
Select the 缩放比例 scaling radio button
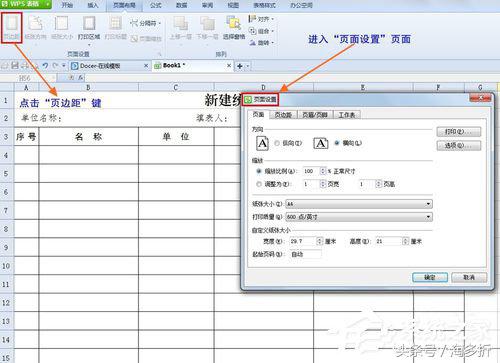pyautogui.click(x=259, y=171)
